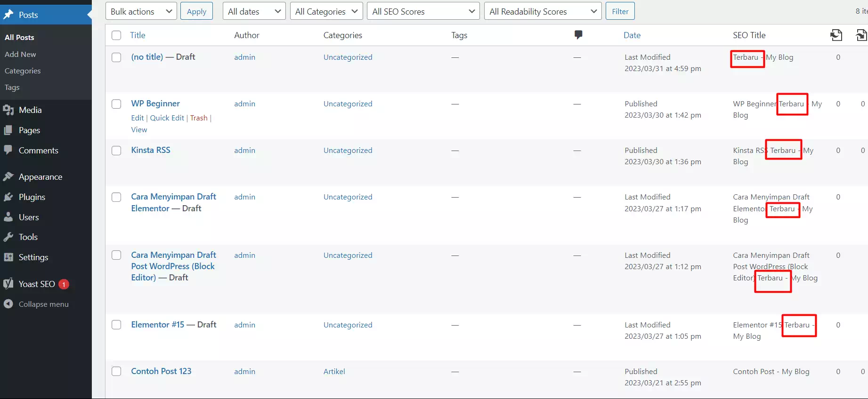Viewport: 868px width, 399px height.
Task: Click the SEO Title column header
Action: tap(749, 35)
